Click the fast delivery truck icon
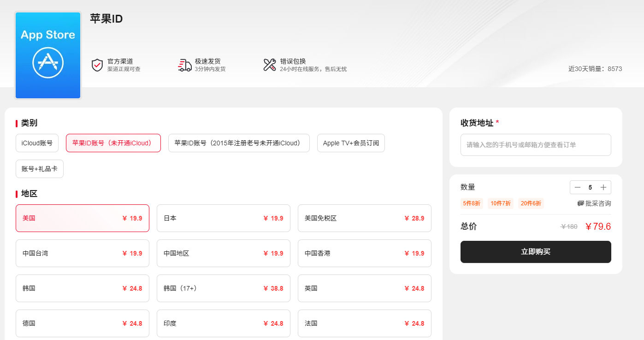The height and width of the screenshot is (340, 644). [185, 65]
